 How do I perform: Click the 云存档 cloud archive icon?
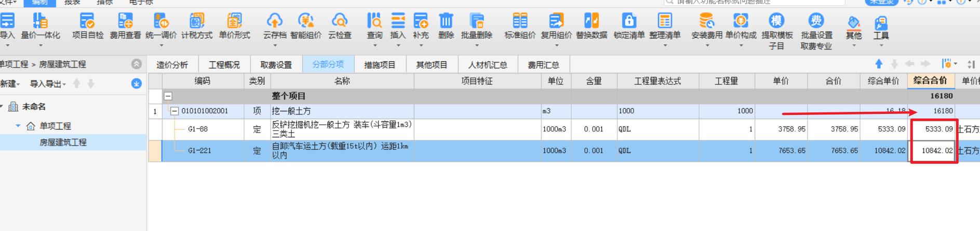tap(275, 21)
